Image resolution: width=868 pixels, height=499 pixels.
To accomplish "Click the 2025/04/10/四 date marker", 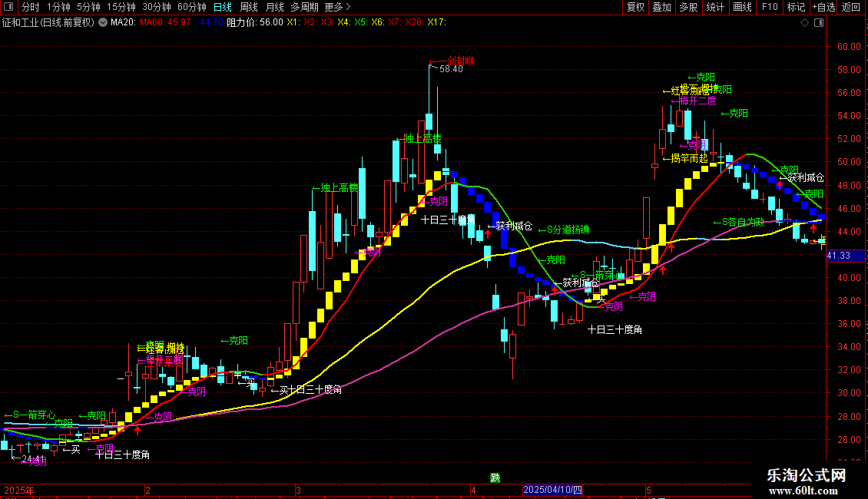I will [552, 490].
